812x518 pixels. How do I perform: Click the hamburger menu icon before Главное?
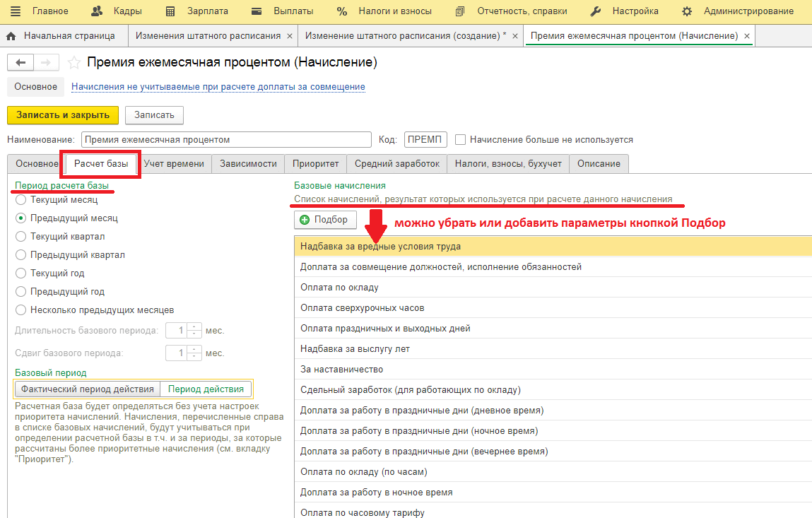[x=16, y=11]
